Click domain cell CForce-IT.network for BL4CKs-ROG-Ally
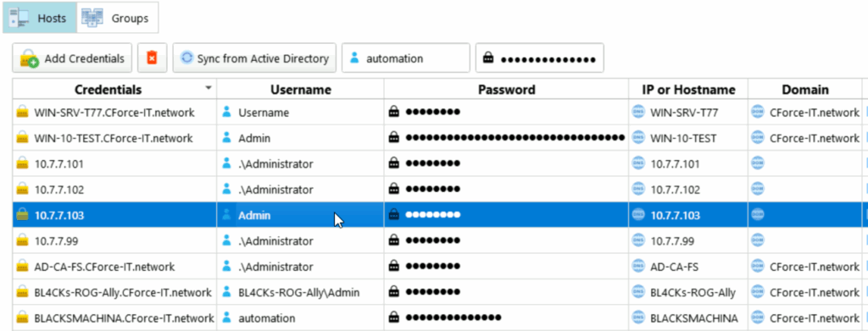The height and width of the screenshot is (331, 868). 805,292
